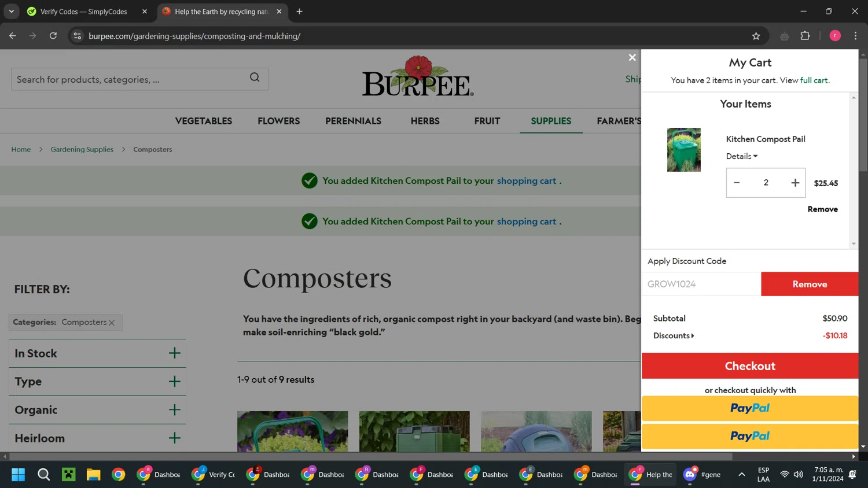Open the Farmer's menu item

point(619,121)
